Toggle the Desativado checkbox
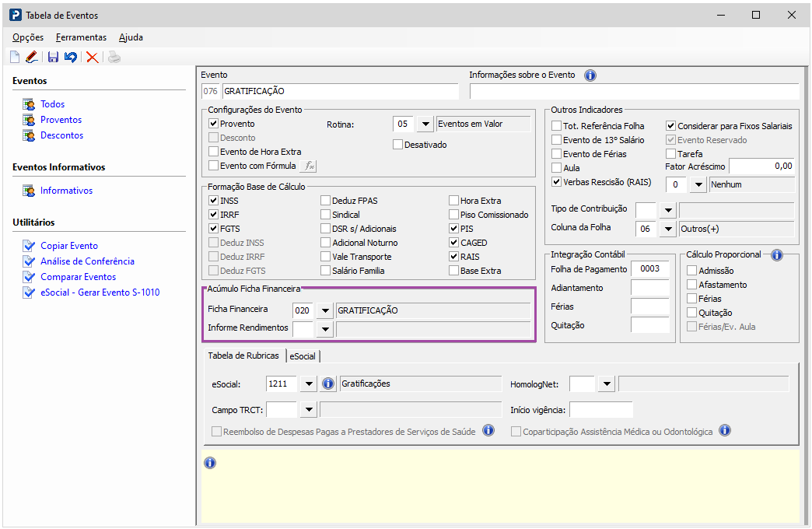 [397, 145]
